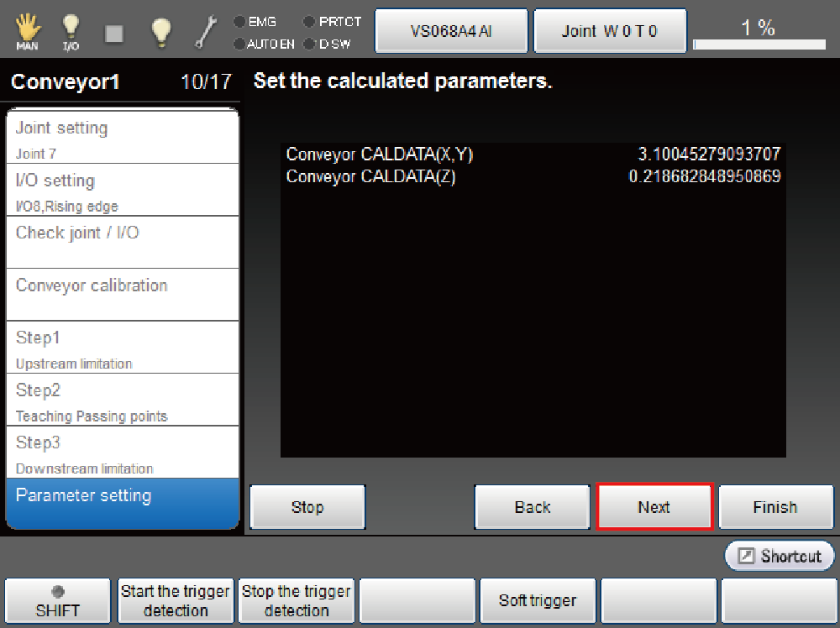Viewport: 840px width, 628px height.
Task: Open the Shortcut menu
Action: pos(780,556)
